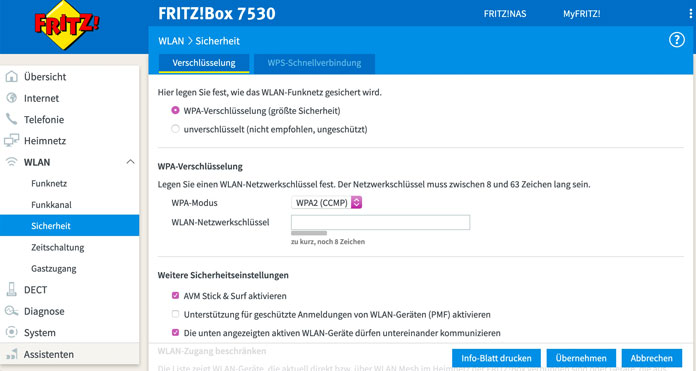Click the FRITZ!Box 7530 title
696x371 pixels.
point(217,13)
